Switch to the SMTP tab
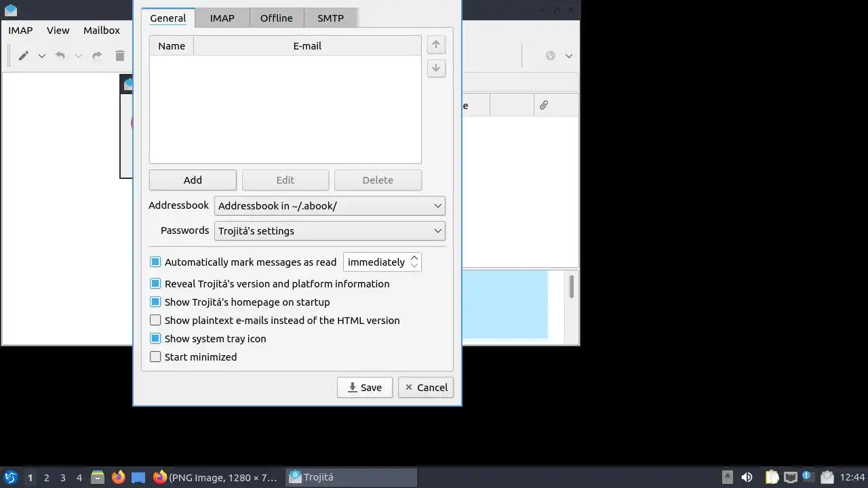 tap(330, 18)
